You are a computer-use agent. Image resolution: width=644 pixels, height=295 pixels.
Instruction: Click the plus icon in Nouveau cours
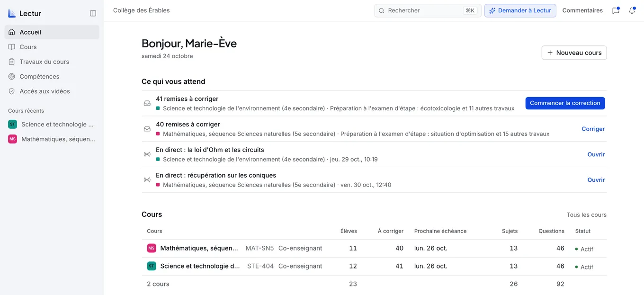point(550,53)
